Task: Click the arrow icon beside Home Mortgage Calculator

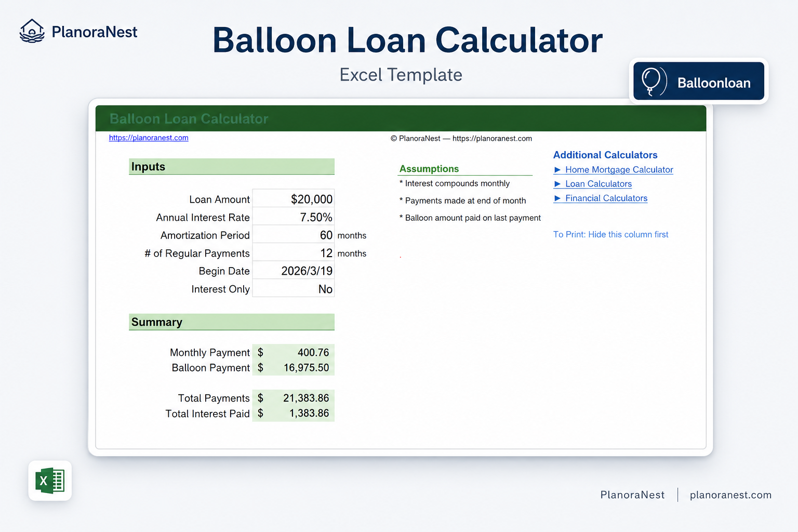Action: (x=557, y=170)
